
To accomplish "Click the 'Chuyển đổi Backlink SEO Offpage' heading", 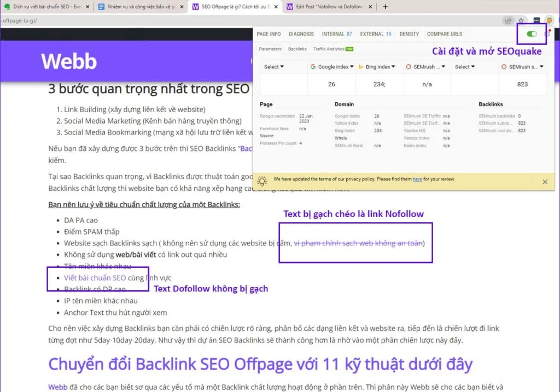I will (x=260, y=364).
